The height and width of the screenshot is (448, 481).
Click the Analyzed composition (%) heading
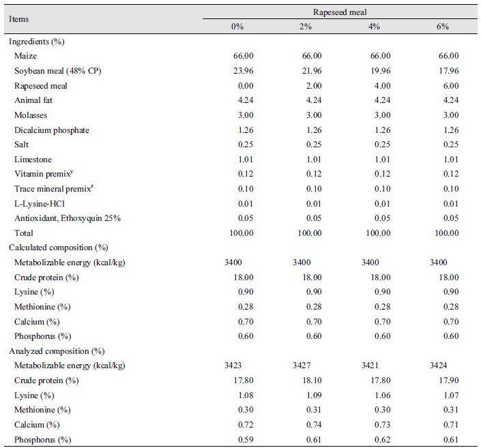point(57,351)
